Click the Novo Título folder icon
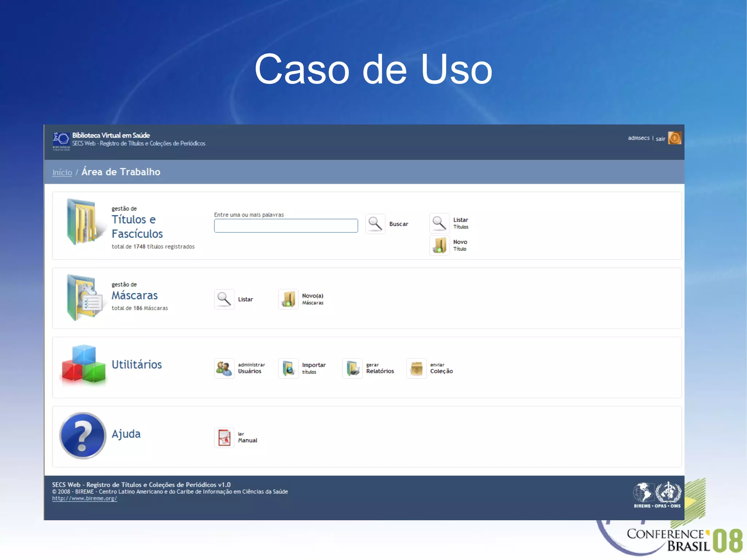This screenshot has width=747, height=560. (439, 245)
